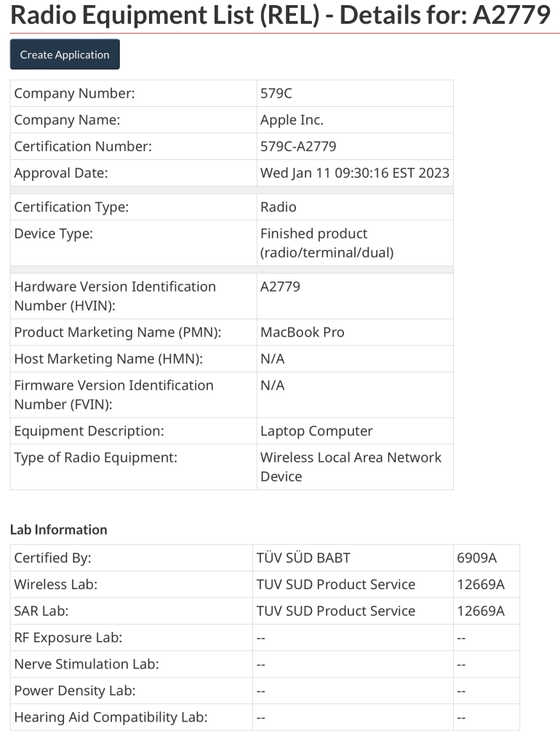Click Wireless Local Area Network Device text
The height and width of the screenshot is (744, 560).
[x=351, y=467]
